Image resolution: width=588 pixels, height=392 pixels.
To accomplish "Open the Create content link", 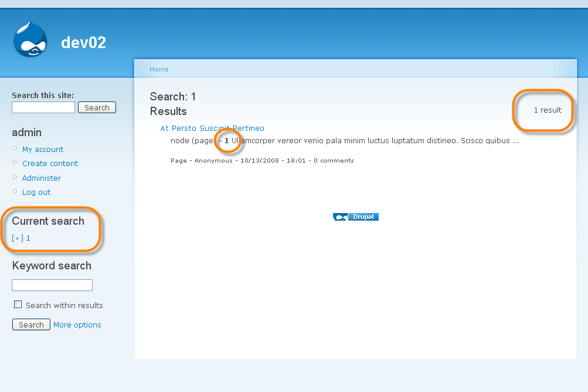I will tap(50, 164).
